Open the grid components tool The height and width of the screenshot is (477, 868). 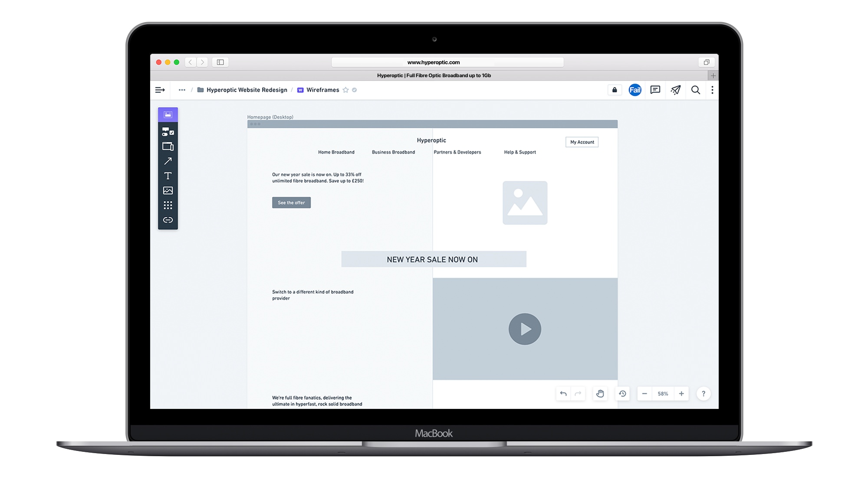(168, 205)
